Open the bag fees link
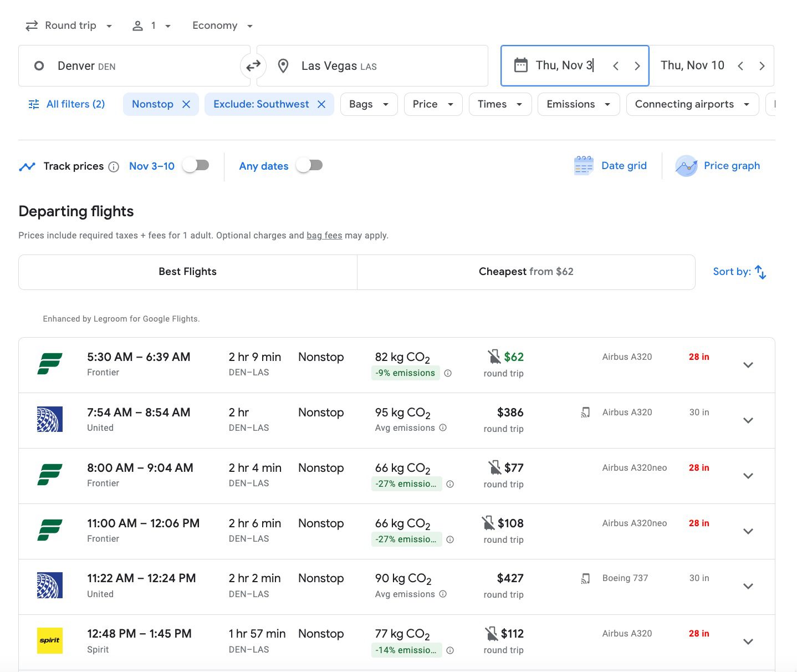 click(x=324, y=236)
